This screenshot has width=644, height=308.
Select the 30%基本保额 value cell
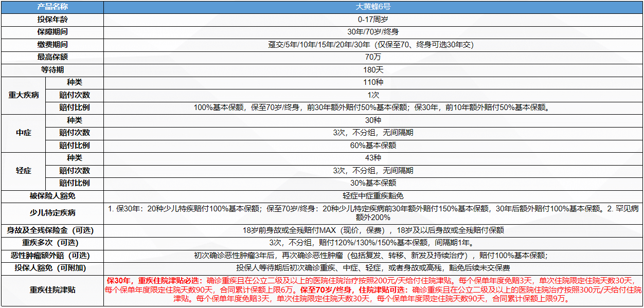pos(373,183)
